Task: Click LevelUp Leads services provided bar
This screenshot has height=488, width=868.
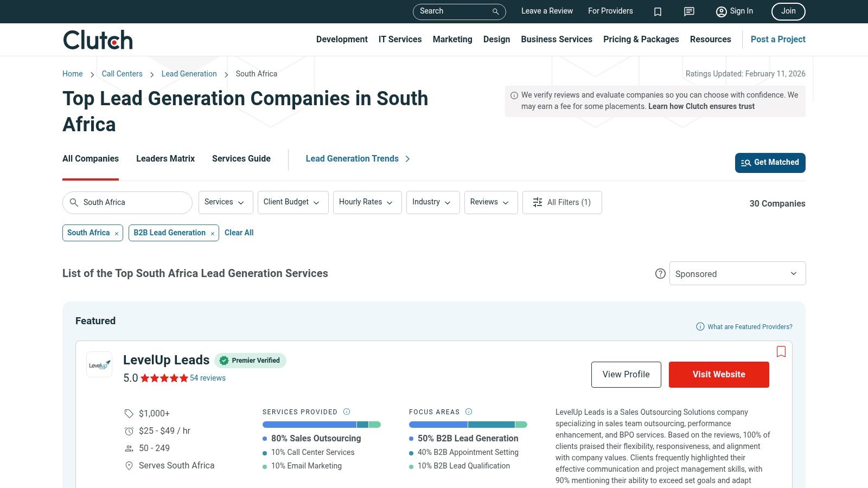Action: point(322,425)
